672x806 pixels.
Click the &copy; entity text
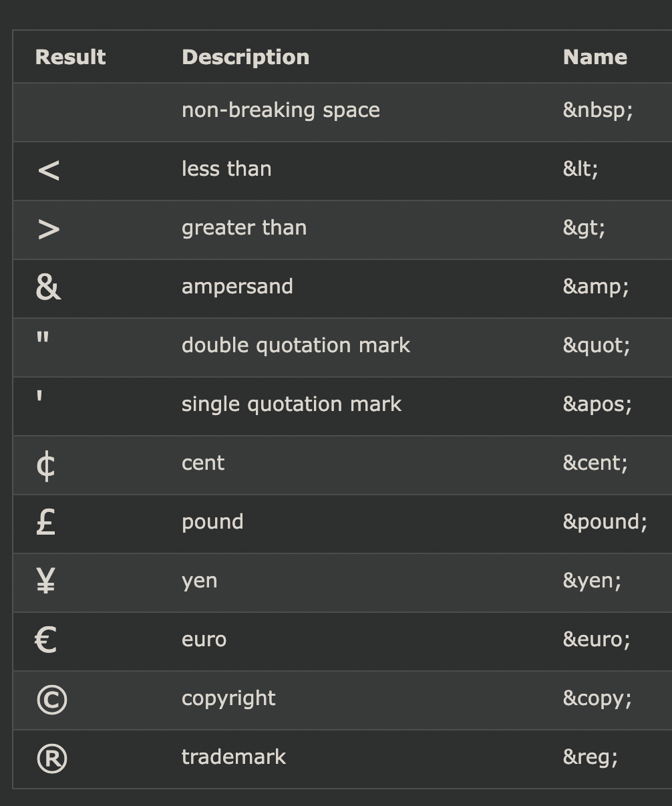click(x=597, y=698)
